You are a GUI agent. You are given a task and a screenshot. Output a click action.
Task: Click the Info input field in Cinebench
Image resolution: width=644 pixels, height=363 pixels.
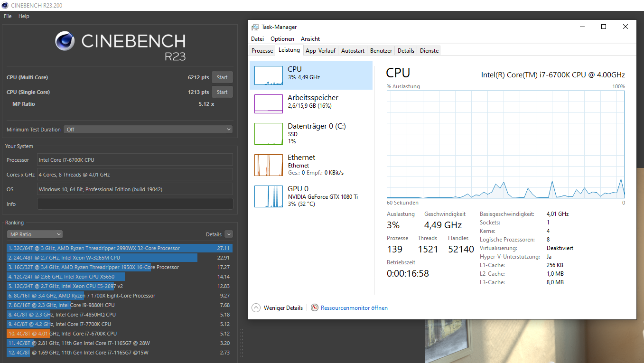tap(135, 204)
